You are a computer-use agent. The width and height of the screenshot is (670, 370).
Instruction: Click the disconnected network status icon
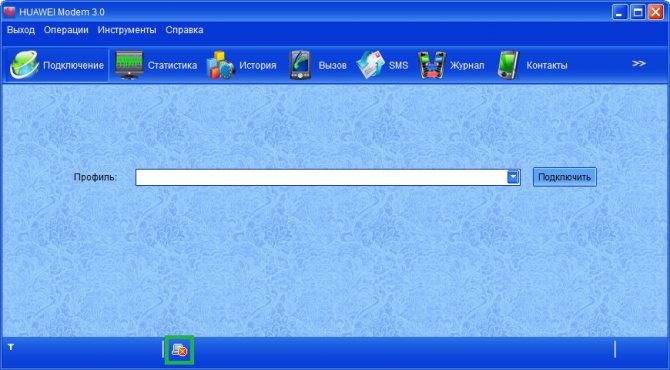[179, 350]
